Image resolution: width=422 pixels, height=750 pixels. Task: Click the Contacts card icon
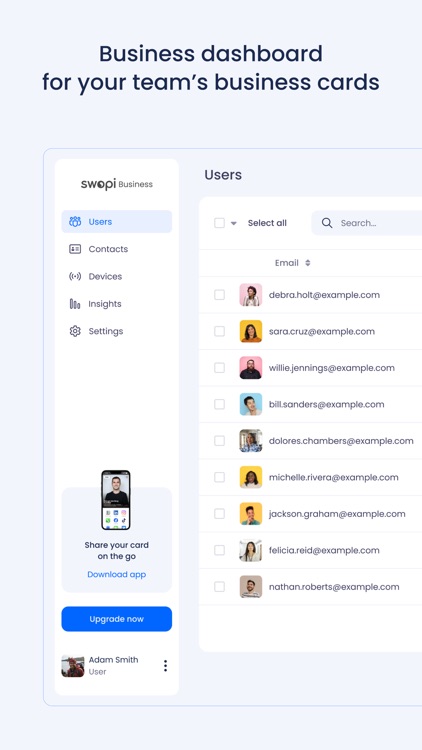click(x=75, y=249)
